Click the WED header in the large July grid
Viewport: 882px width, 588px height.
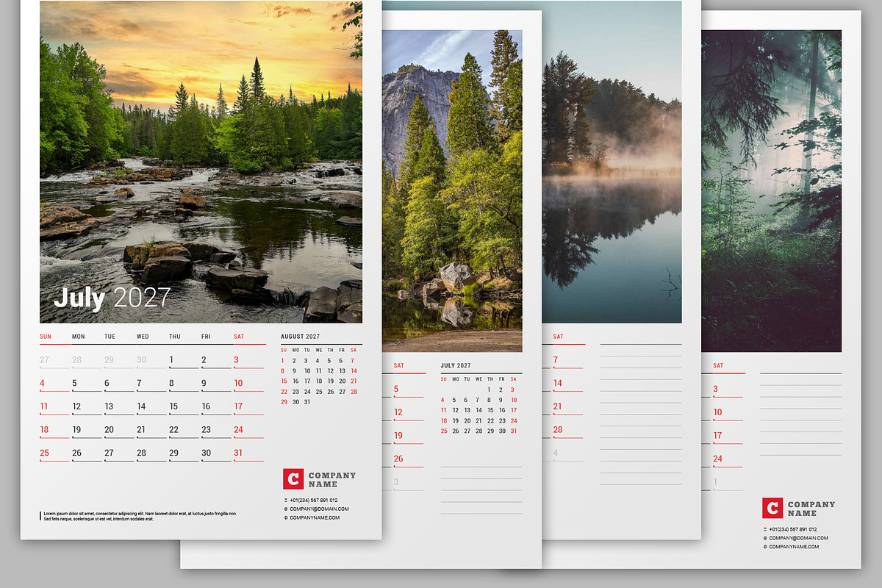pos(143,337)
